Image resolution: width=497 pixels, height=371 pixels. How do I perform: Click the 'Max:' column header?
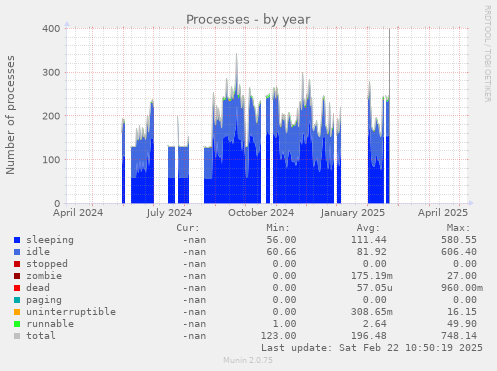click(459, 228)
